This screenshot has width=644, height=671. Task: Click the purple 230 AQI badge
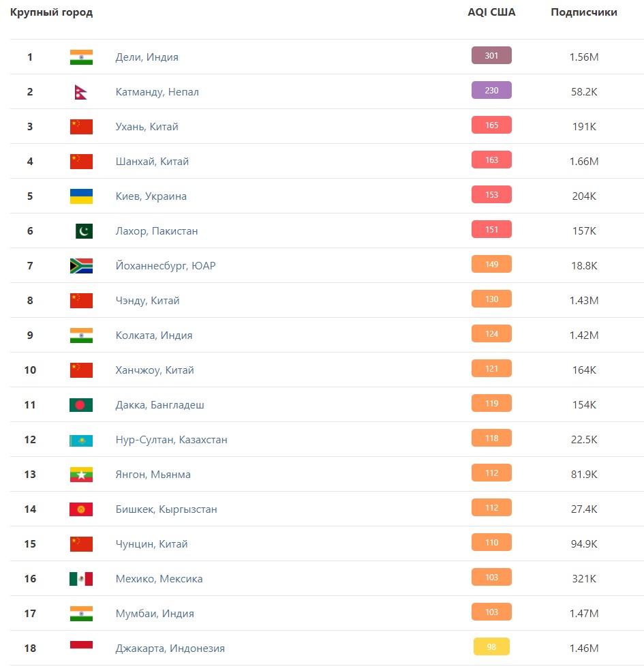[x=491, y=90]
